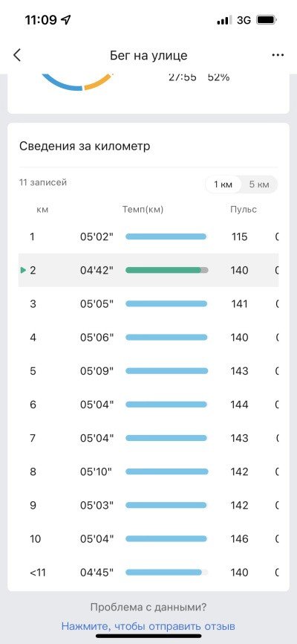Tap the orange arc of the chart
The width and height of the screenshot is (297, 644).
(x=99, y=82)
